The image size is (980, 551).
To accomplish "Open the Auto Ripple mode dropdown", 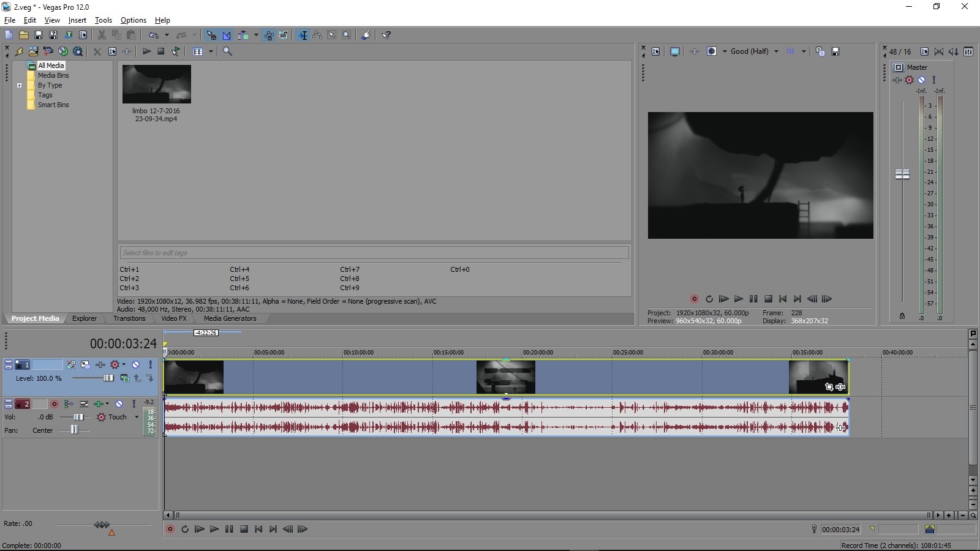I will click(256, 35).
